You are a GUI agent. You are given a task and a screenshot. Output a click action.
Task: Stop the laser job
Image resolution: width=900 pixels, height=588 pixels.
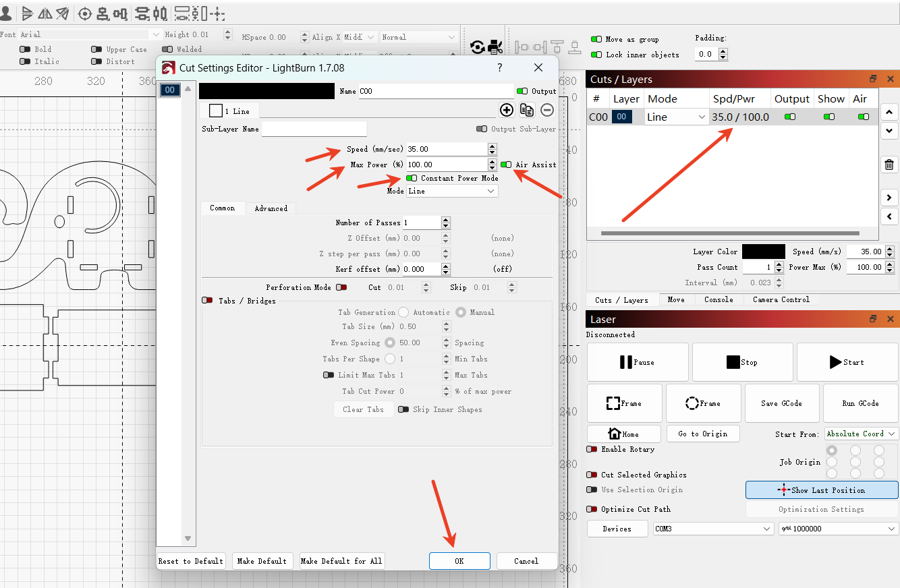pos(742,362)
